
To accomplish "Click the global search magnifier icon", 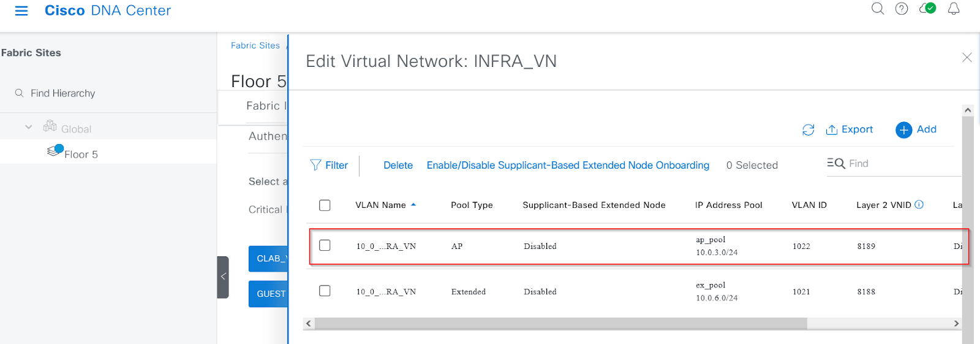I will (x=878, y=9).
